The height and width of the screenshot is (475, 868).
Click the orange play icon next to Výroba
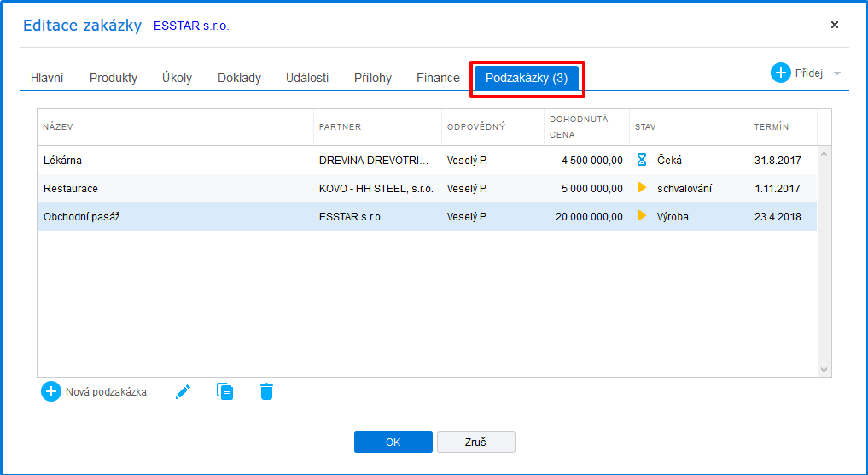642,215
